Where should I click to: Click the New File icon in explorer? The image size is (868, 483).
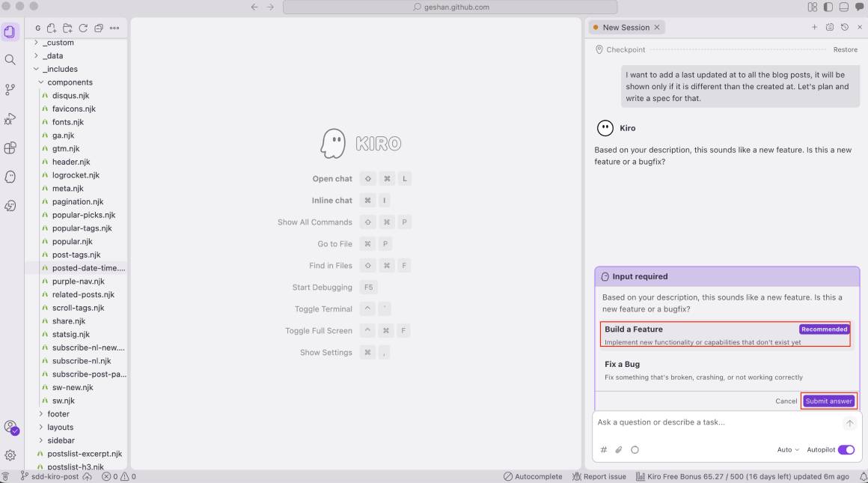click(x=52, y=28)
